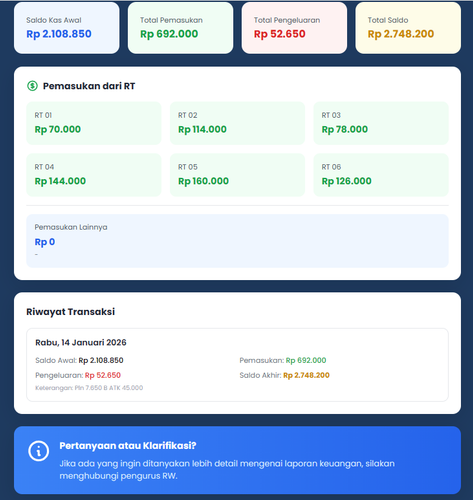Click the Rp 114.000 amount
This screenshot has width=473, height=500.
pyautogui.click(x=202, y=129)
